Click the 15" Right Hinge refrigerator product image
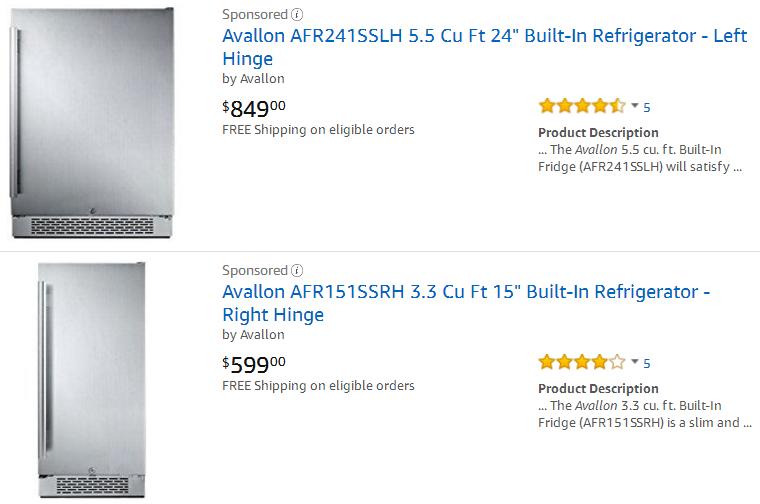Viewport: 760px width, 504px height. [91, 380]
